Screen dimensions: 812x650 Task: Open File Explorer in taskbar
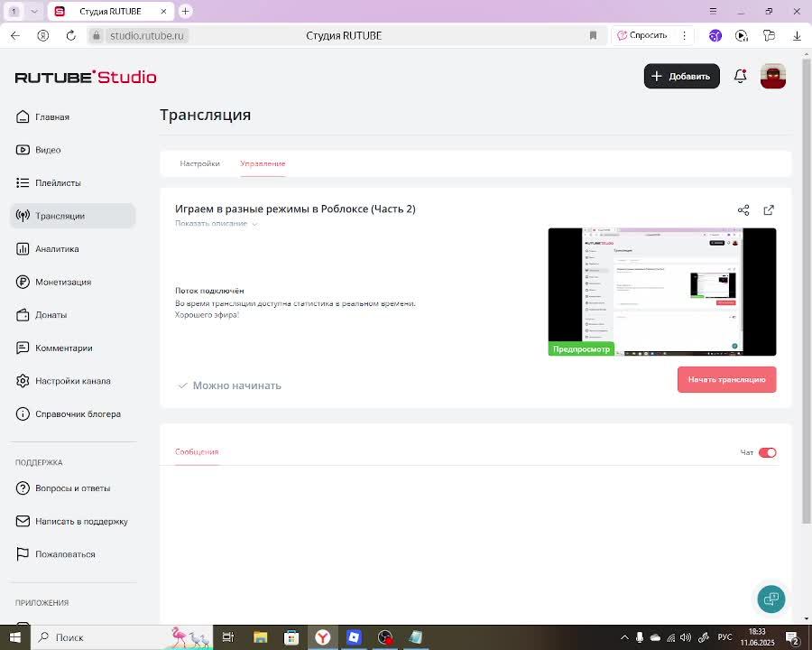(x=260, y=637)
